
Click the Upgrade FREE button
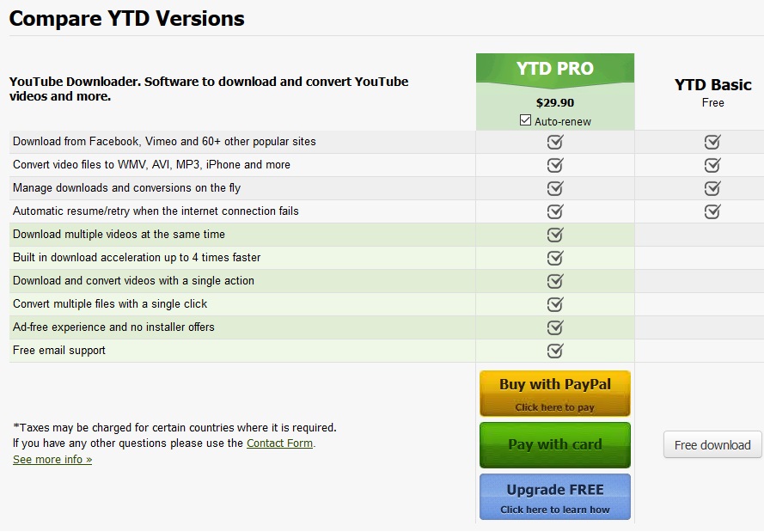pyautogui.click(x=554, y=496)
